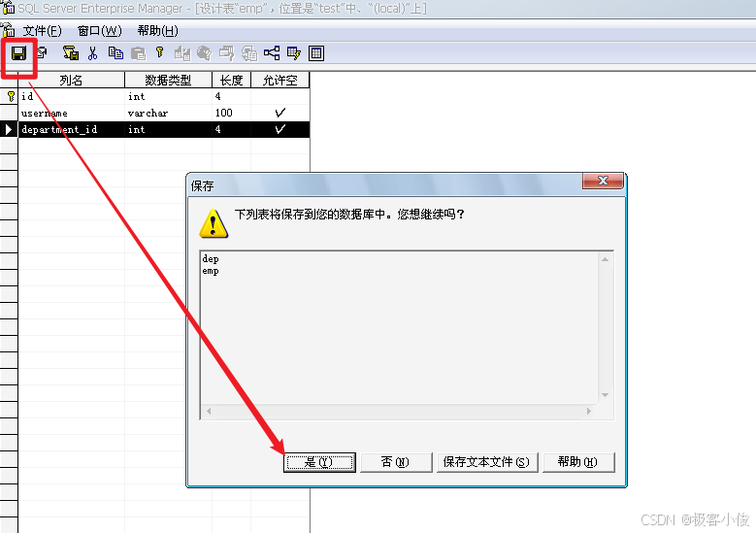Click scroll left arrow in table list
This screenshot has width=756, height=533.
coord(209,411)
